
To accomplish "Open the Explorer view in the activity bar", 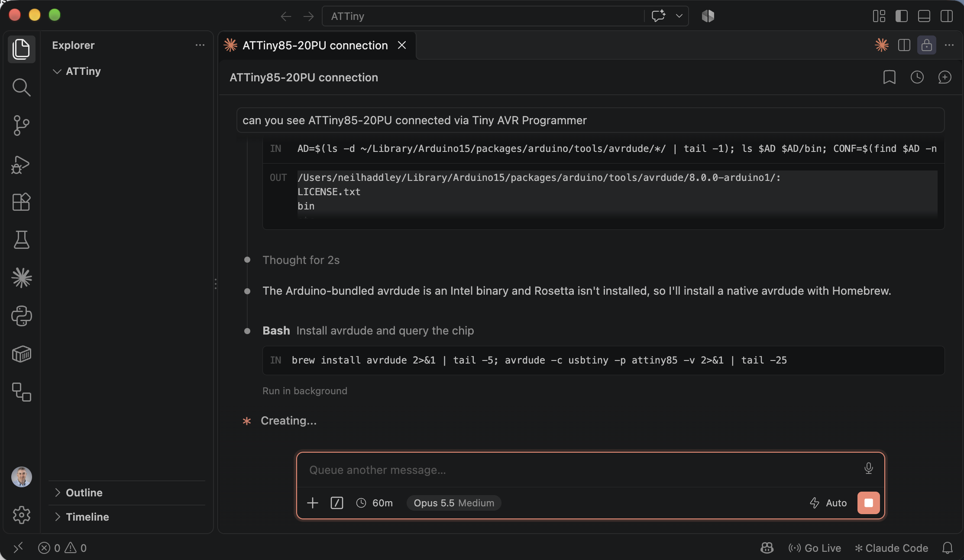I will [x=21, y=49].
